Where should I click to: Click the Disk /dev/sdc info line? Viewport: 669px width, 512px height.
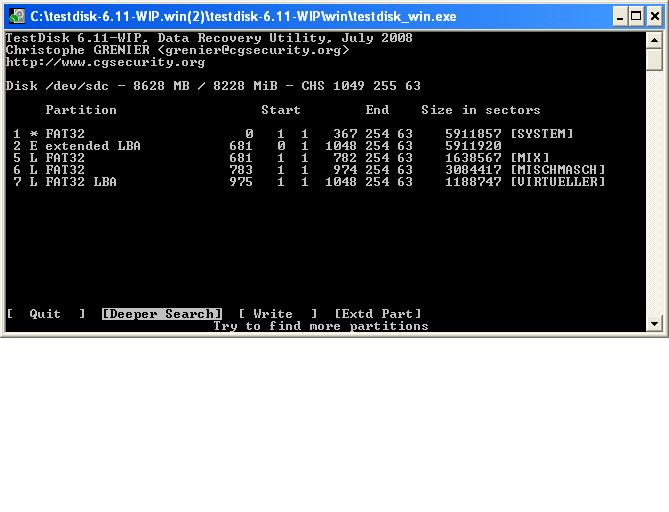pos(213,86)
